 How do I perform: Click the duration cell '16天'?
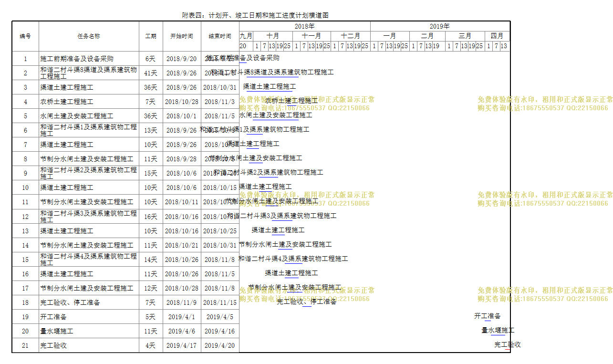tap(151, 217)
